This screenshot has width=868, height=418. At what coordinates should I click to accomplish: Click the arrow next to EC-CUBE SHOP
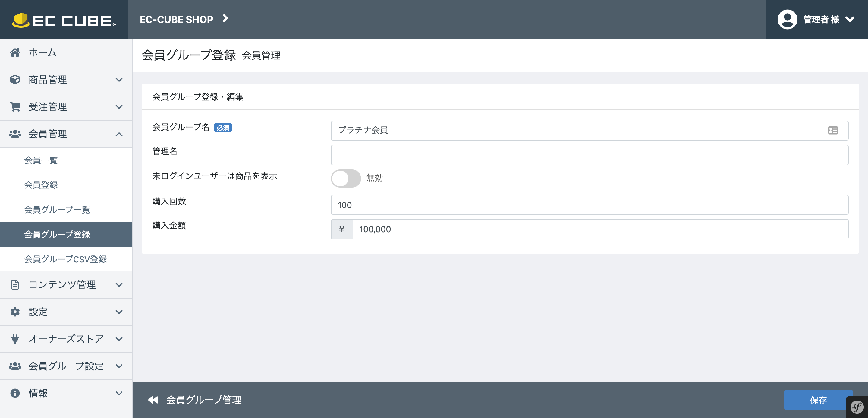(225, 18)
